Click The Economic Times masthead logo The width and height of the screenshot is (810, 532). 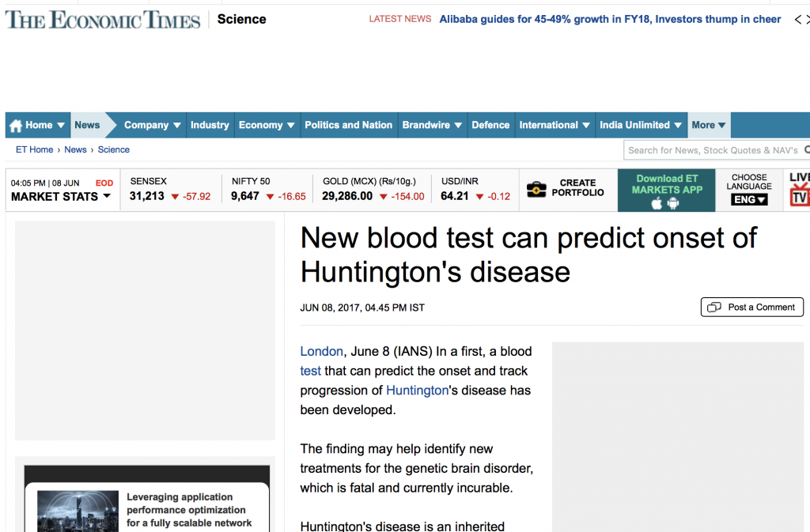[x=102, y=18]
